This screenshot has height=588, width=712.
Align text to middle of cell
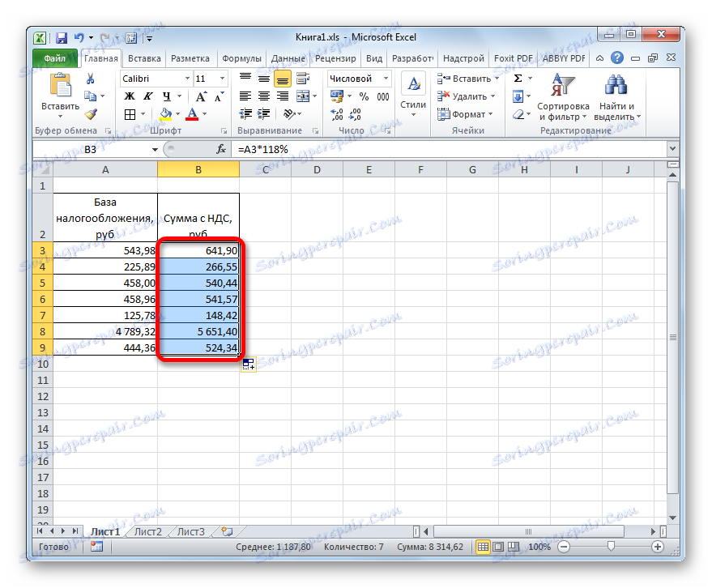point(264,78)
